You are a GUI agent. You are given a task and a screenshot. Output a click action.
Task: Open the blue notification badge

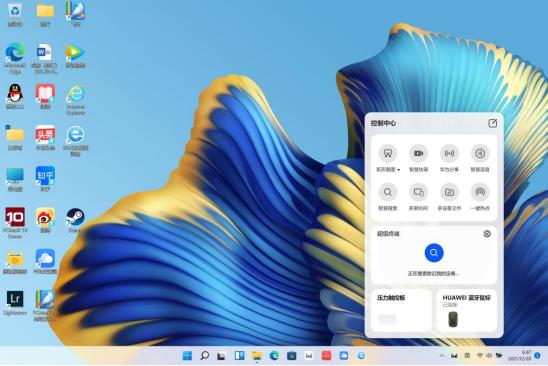click(537, 356)
